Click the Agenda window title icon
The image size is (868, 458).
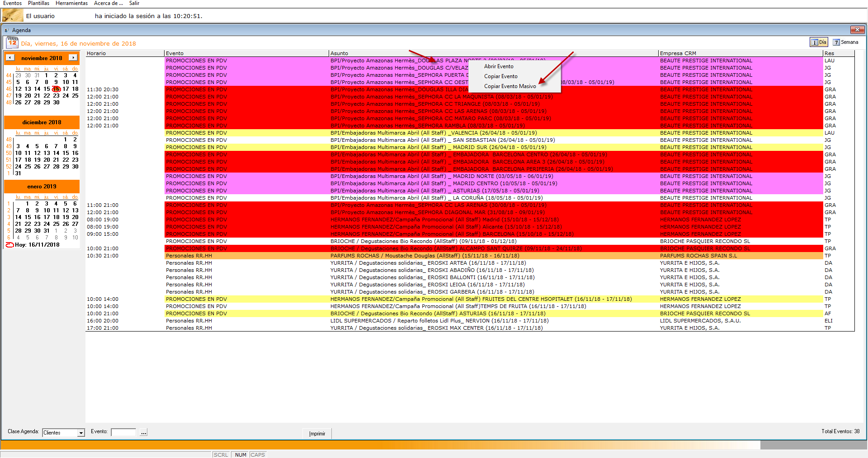6,30
